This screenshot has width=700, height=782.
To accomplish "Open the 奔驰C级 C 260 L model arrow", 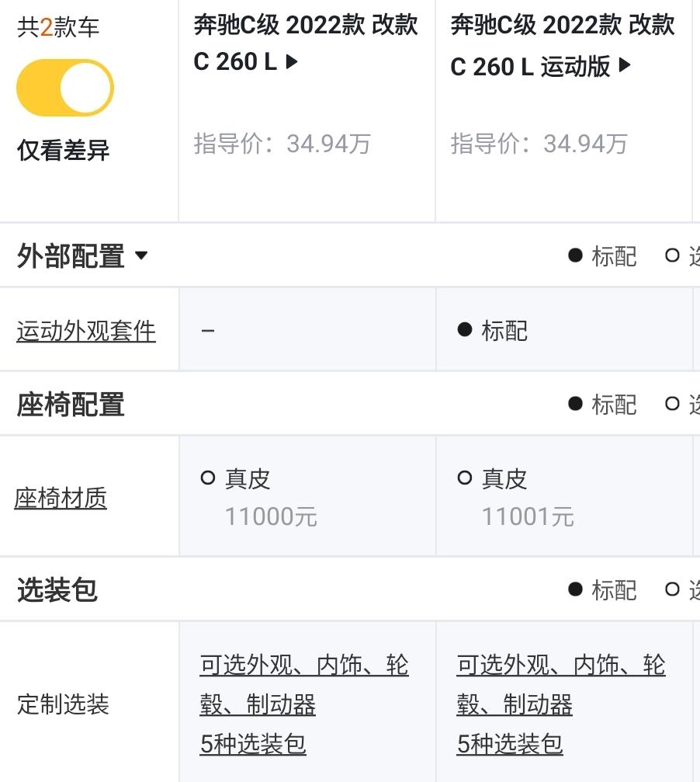I will click(x=292, y=62).
